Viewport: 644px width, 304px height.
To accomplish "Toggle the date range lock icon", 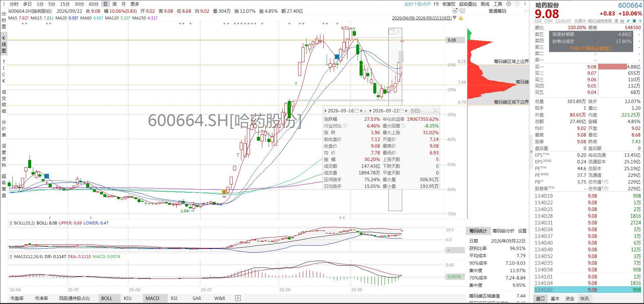I will (x=461, y=18).
